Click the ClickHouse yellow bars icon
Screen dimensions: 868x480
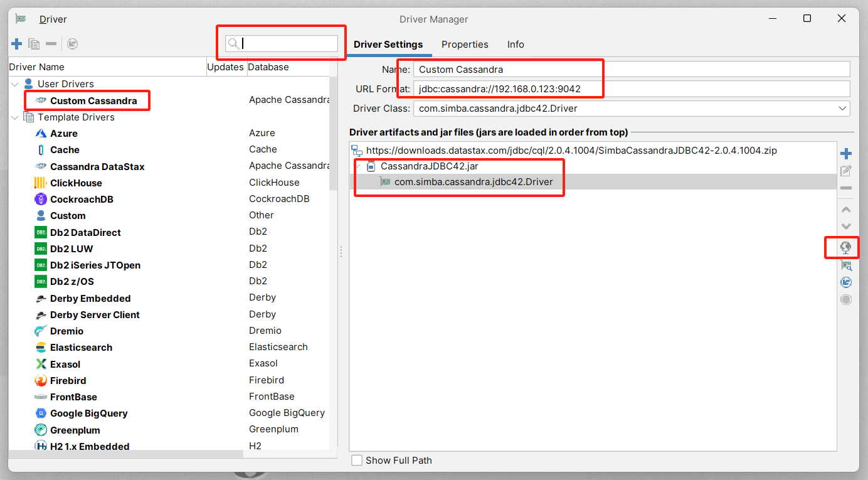41,183
